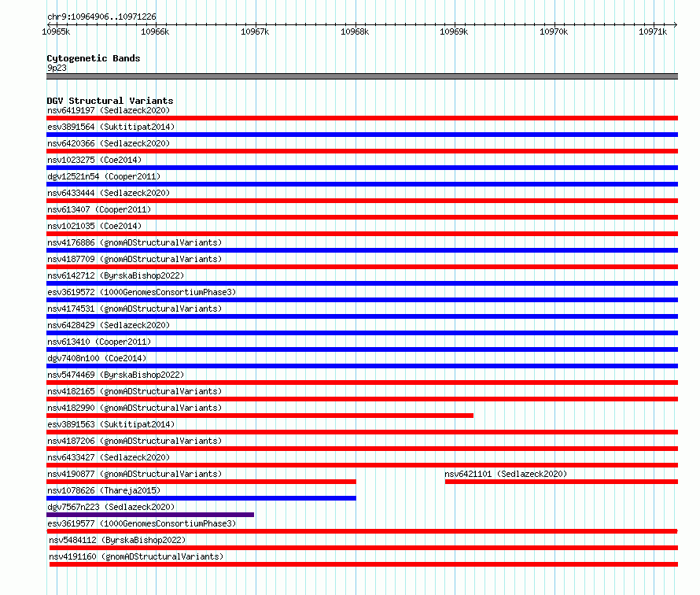Click the red bar under nsv6419197
This screenshot has width=700, height=595.
point(362,118)
